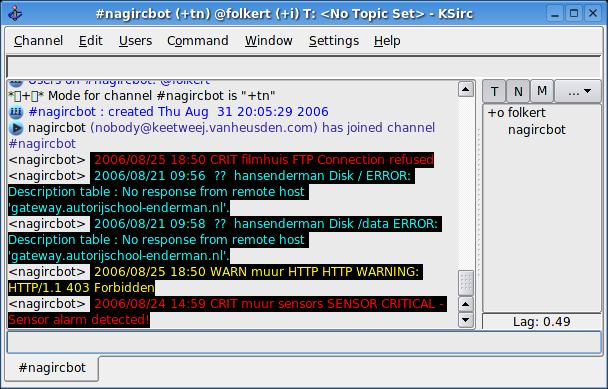Click the 'Lag: 0.49' status label
The image size is (608, 389).
coord(541,322)
